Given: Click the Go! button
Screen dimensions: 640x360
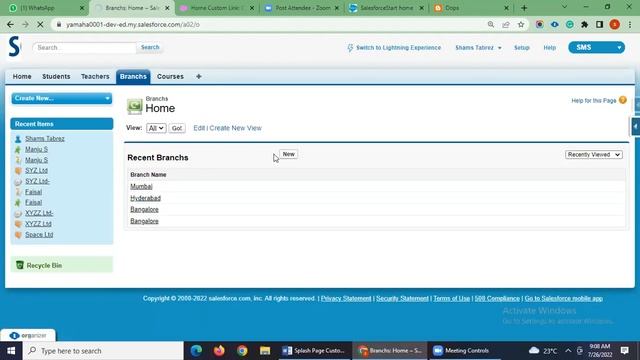Looking at the screenshot, I should click(177, 128).
